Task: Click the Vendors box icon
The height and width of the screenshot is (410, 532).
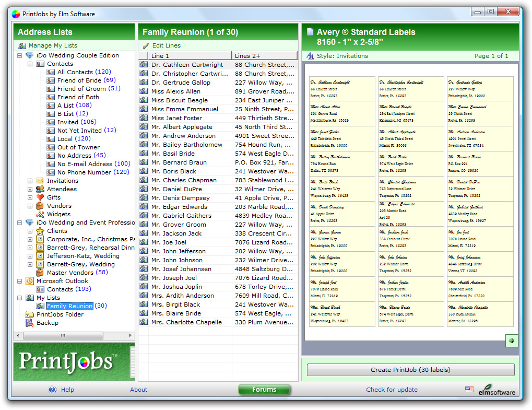Action: [x=40, y=206]
